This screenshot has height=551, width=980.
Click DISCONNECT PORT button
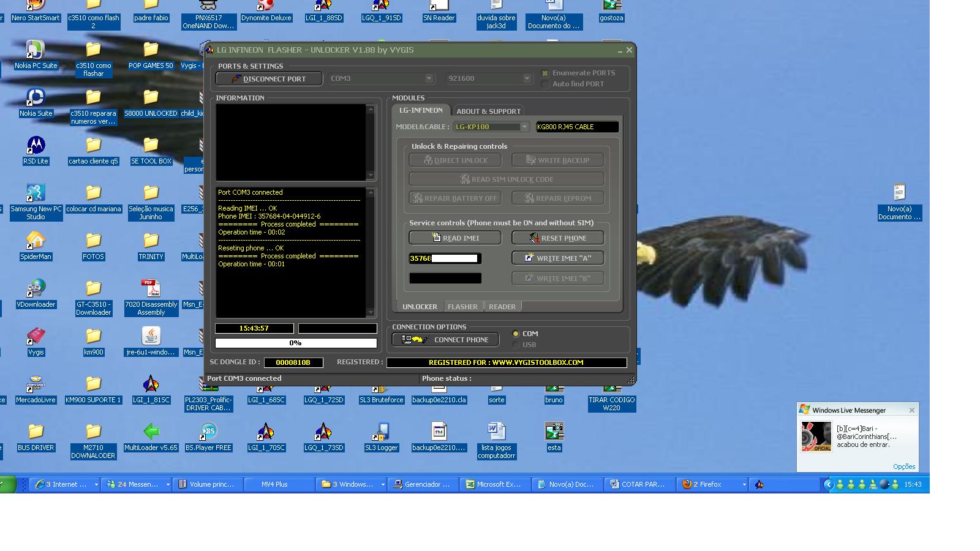pyautogui.click(x=269, y=78)
